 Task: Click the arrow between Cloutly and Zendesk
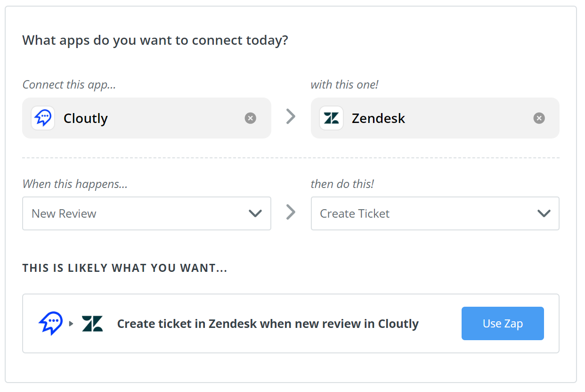pyautogui.click(x=291, y=117)
